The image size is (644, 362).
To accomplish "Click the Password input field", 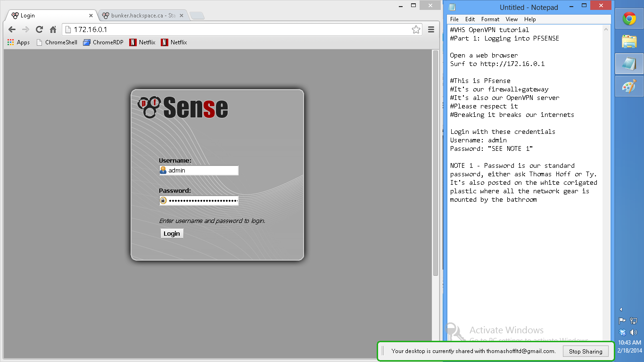I will (203, 201).
